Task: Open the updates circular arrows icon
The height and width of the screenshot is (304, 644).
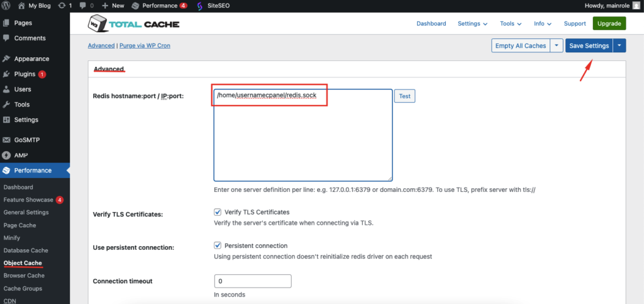Action: [62, 6]
